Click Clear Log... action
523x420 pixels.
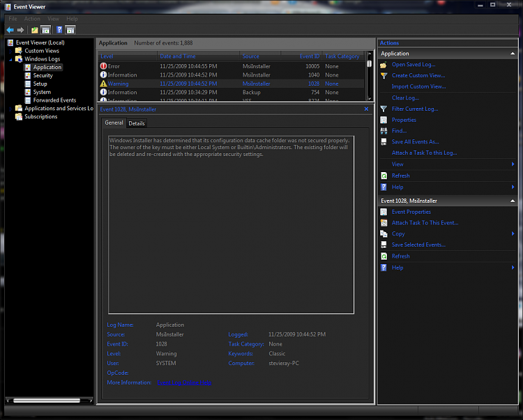point(405,98)
